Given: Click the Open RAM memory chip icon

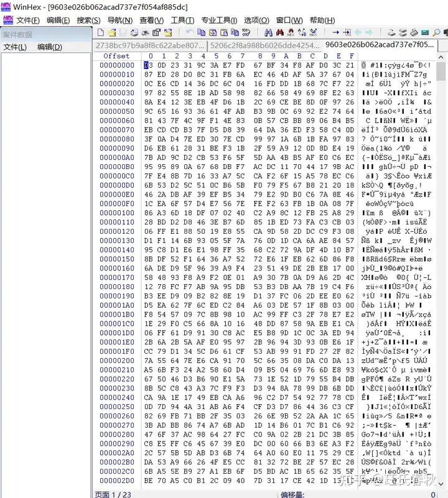Looking at the screenshot, I should pyautogui.click(x=414, y=32).
